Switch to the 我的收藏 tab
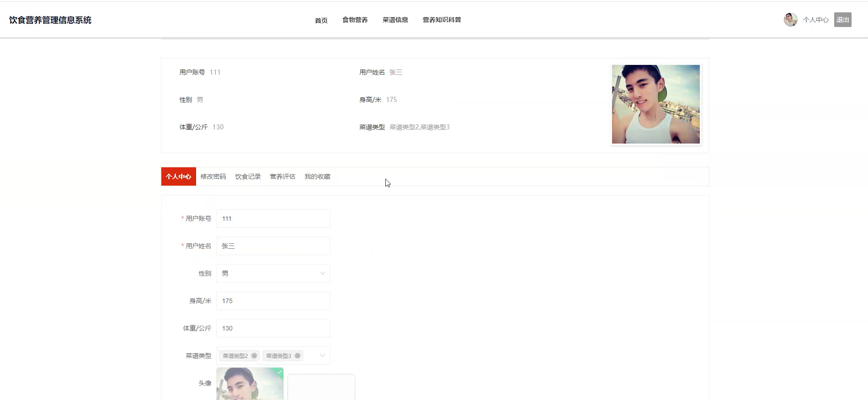Screen dimensions: 868x400 click(318, 176)
